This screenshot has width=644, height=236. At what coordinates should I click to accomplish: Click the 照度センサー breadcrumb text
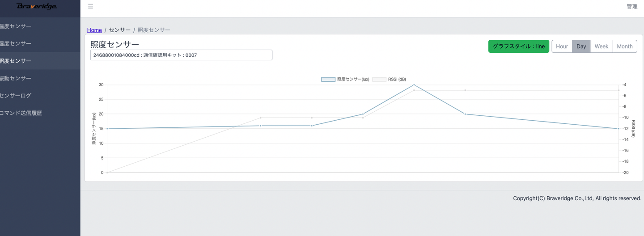[154, 30]
